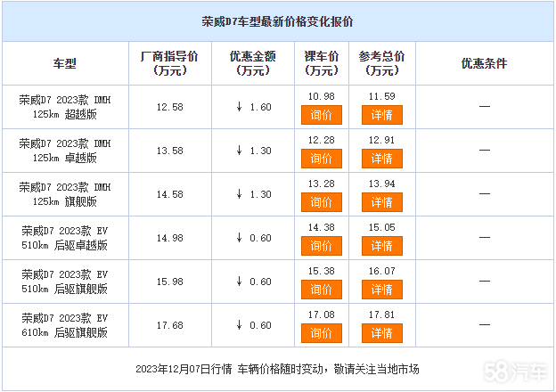
Task: Select the table title 荣威D7车型最新价格变化报价
Action: pyautogui.click(x=277, y=21)
